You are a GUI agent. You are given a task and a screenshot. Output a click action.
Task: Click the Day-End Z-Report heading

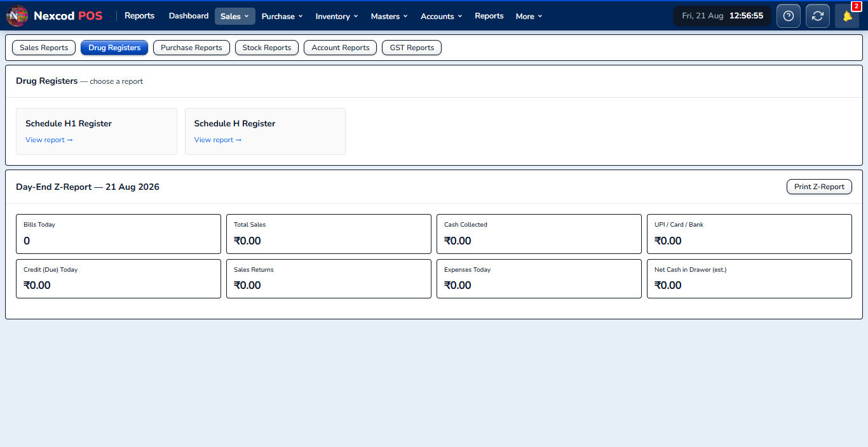tap(88, 187)
